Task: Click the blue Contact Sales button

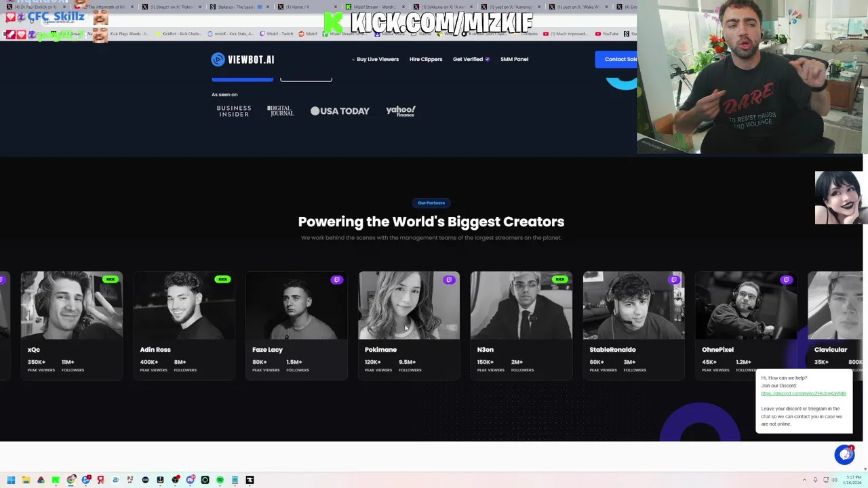Action: point(616,59)
